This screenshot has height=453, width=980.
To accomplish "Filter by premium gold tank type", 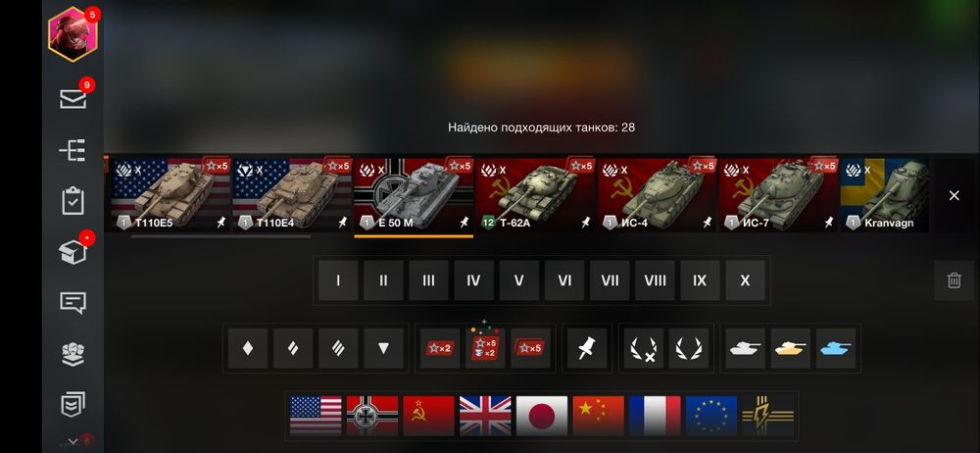I will point(790,348).
